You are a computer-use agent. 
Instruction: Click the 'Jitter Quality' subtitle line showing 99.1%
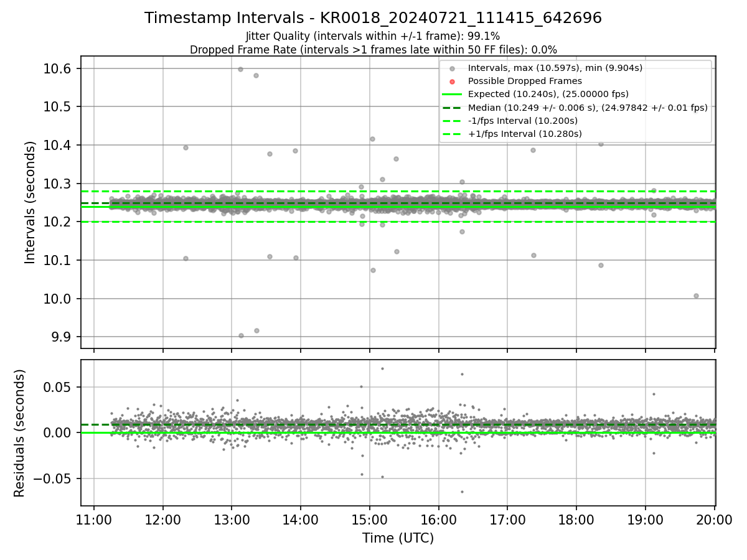click(373, 36)
